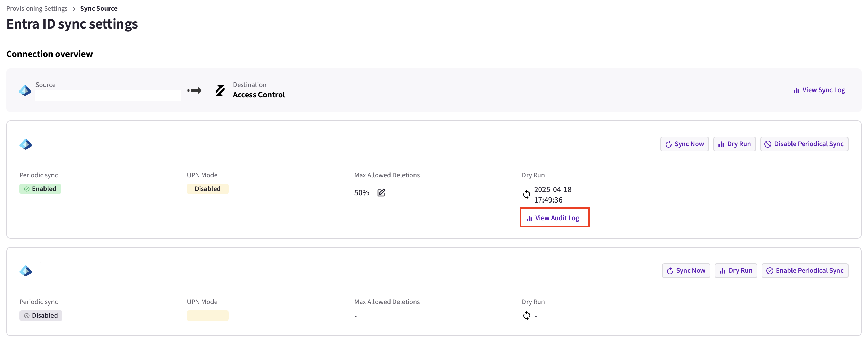Start Dry Run in the enabled sync card
This screenshot has height=348, width=868.
point(734,144)
